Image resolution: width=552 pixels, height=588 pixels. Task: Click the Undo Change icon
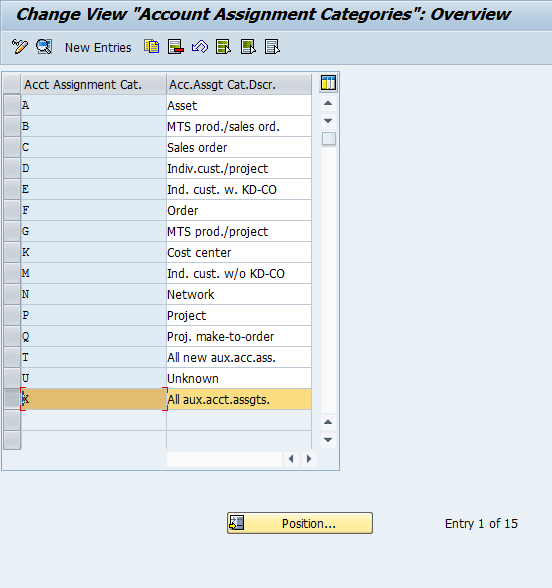[200, 47]
